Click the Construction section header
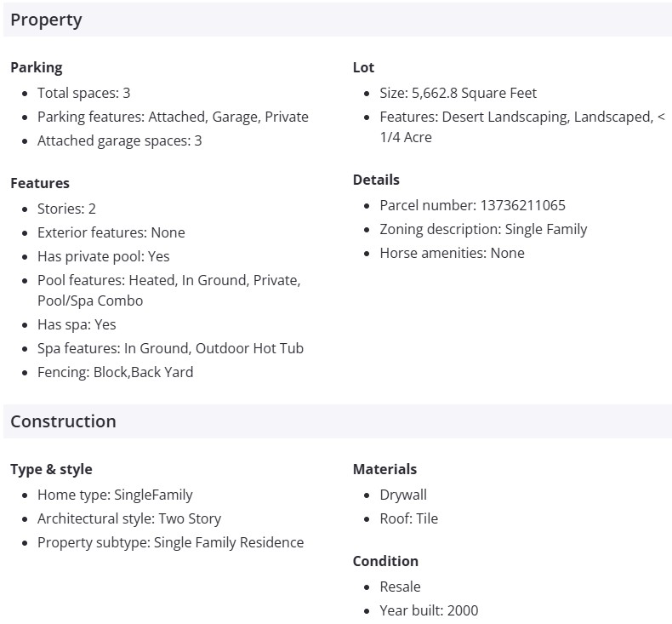The height and width of the screenshot is (624, 672). [63, 421]
